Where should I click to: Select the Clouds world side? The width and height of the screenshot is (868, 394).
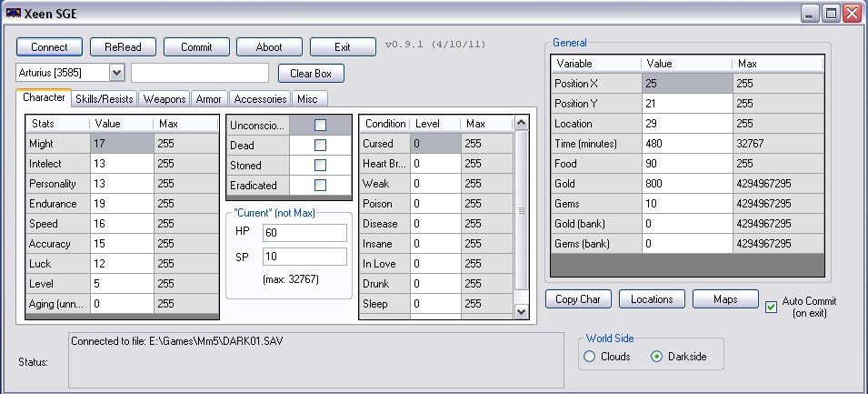point(590,357)
